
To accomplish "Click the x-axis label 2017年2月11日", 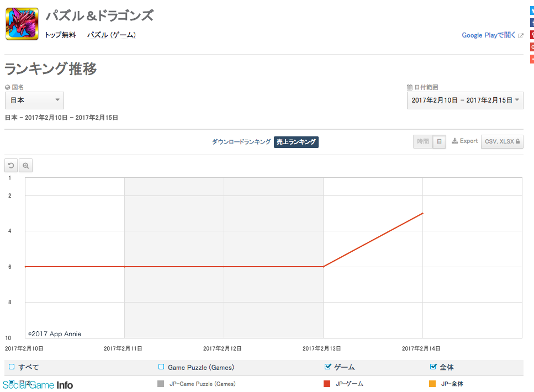I will point(123,348).
